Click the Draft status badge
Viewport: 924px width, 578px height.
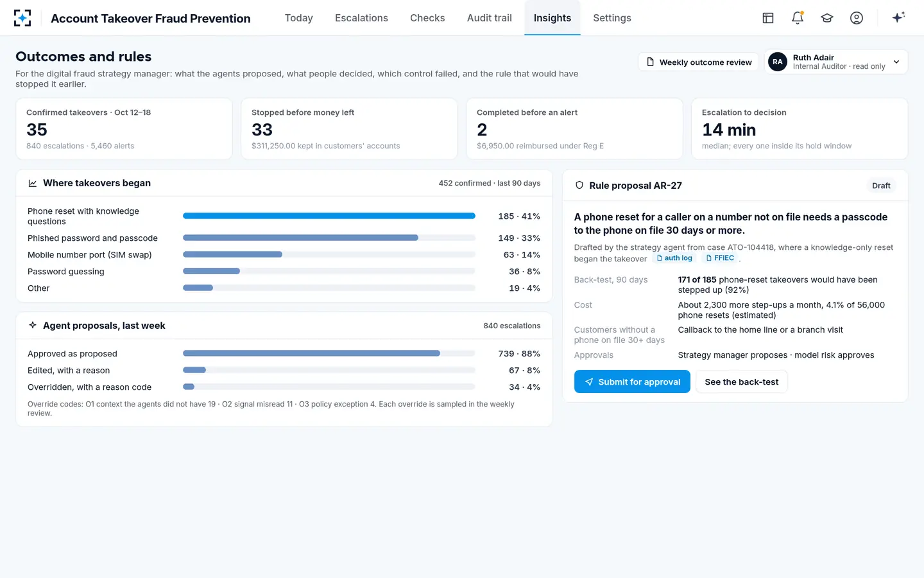tap(881, 186)
